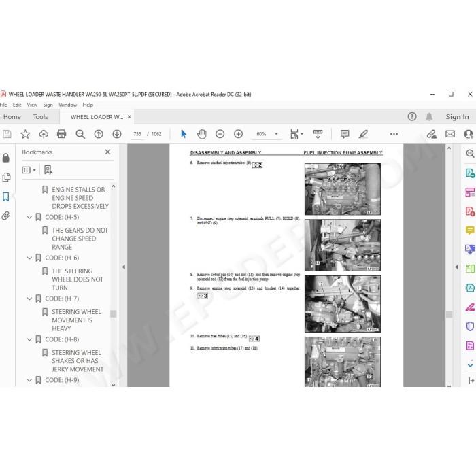
Task: Open THE STEERING WHEEL DOES NOT TURN bookmark
Action: click(x=78, y=279)
